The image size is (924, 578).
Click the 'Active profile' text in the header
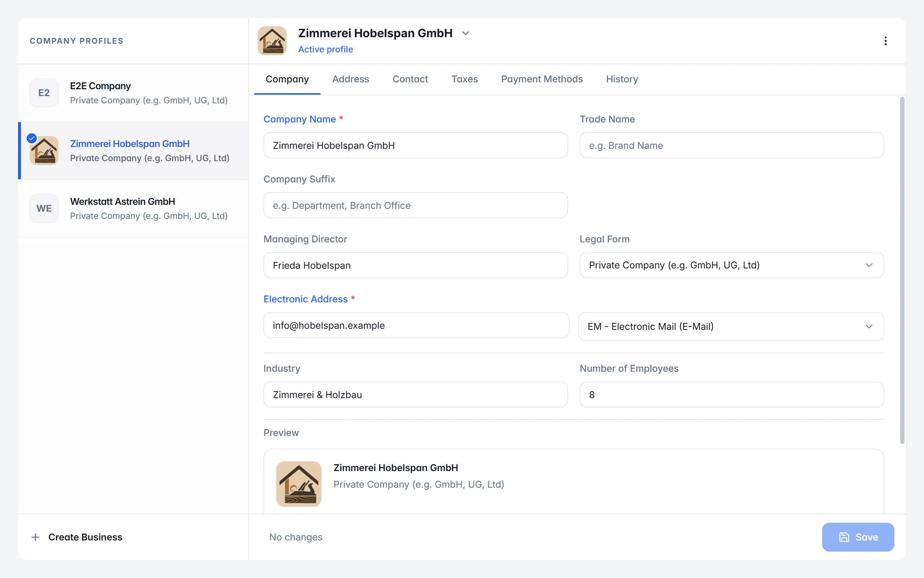tap(325, 49)
